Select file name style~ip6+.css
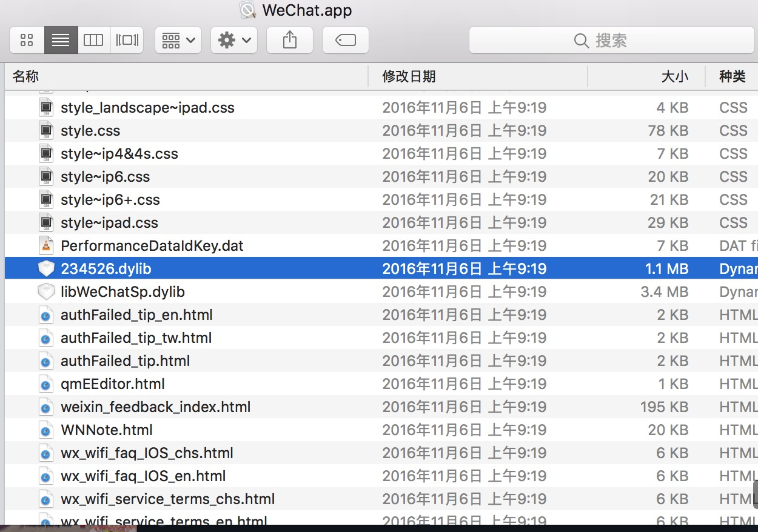 pyautogui.click(x=110, y=200)
